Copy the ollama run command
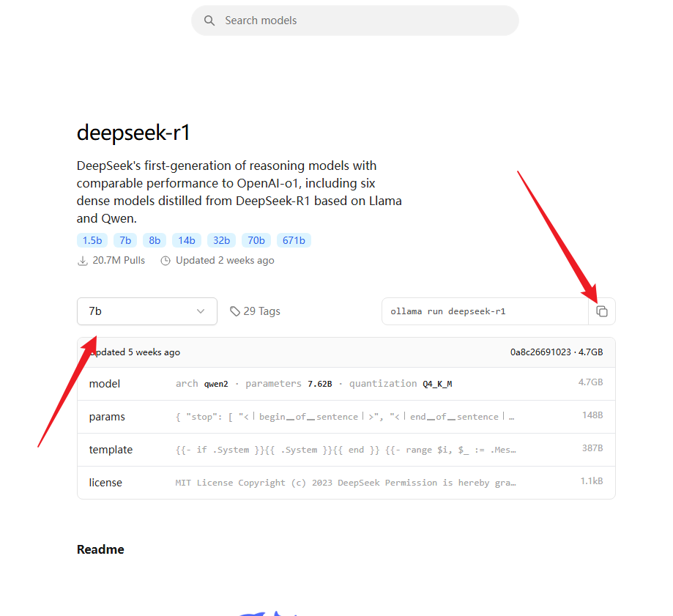 tap(602, 311)
